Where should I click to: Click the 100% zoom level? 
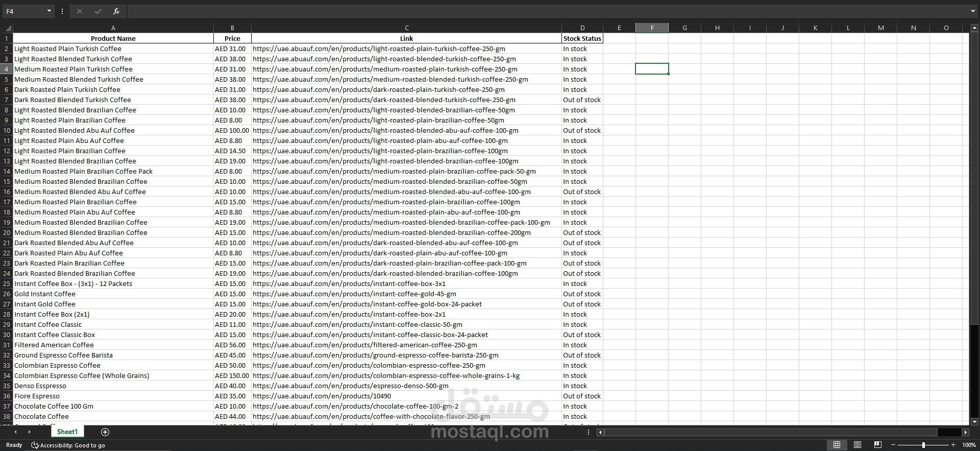(x=969, y=445)
